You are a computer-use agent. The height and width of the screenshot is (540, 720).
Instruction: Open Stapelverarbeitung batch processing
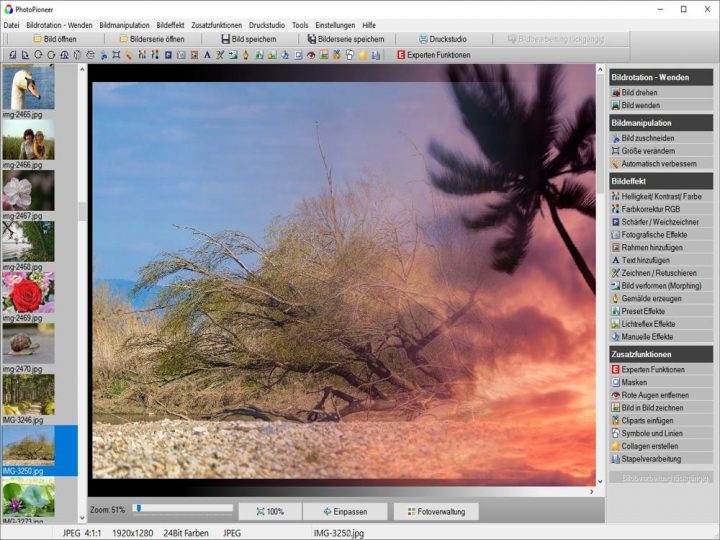651,459
